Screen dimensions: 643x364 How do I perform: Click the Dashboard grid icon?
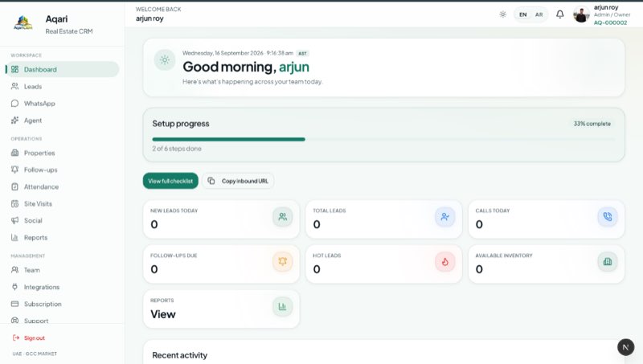[x=14, y=69]
